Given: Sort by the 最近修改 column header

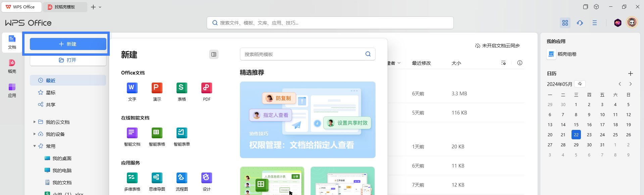Looking at the screenshot, I should click(422, 63).
